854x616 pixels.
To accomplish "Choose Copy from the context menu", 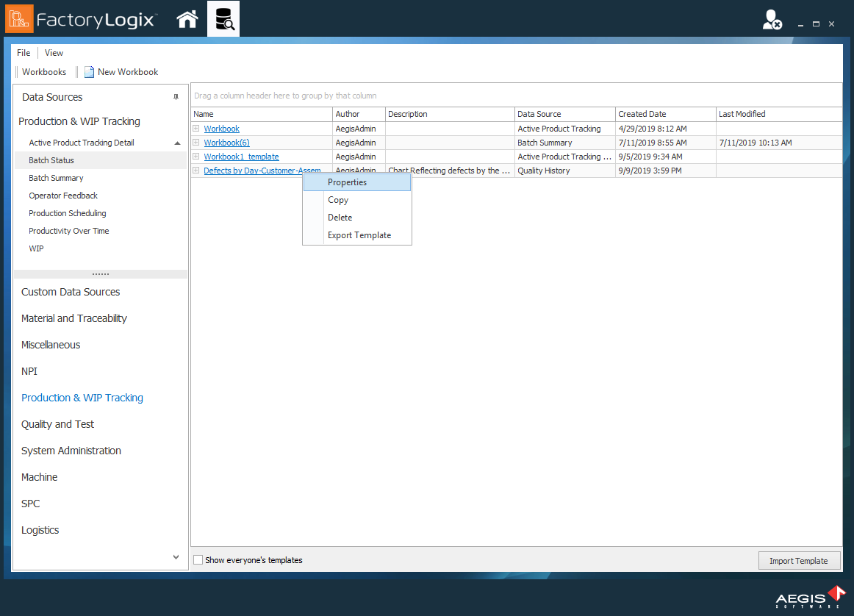I will (337, 199).
